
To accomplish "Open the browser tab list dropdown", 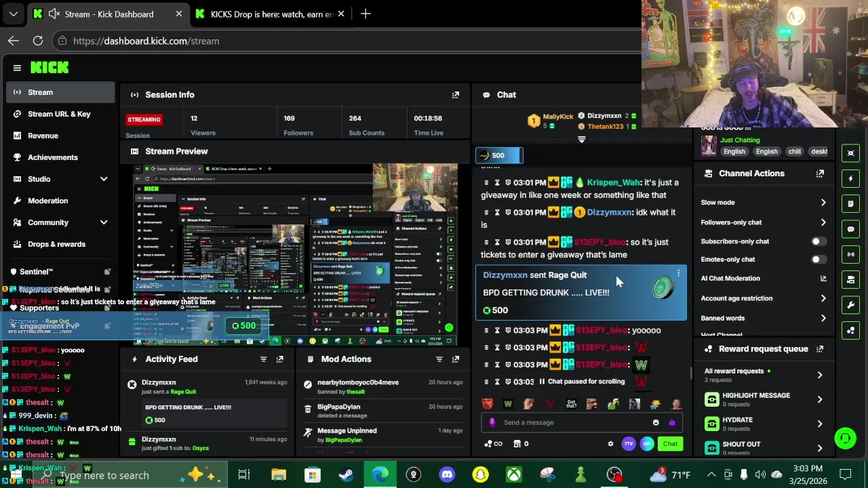I will tap(13, 14).
